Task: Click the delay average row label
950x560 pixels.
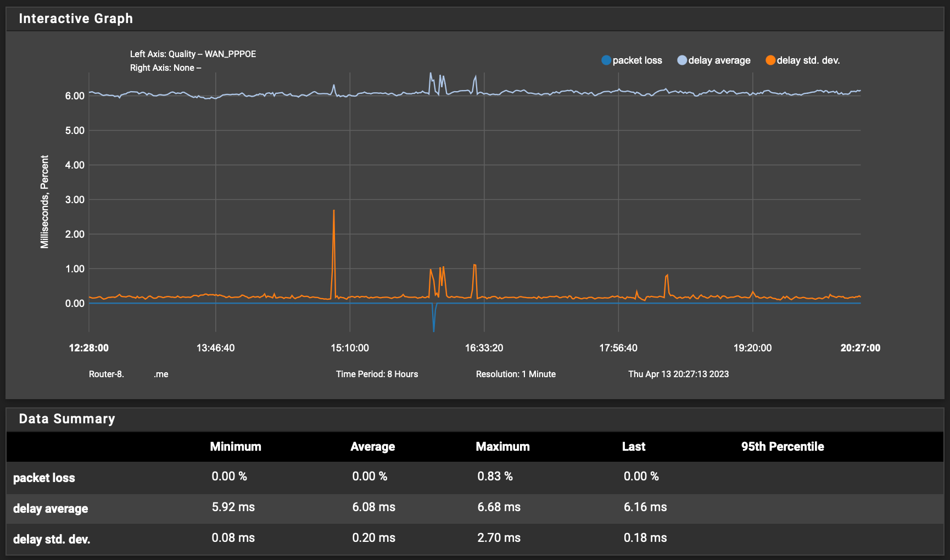Action: click(x=51, y=508)
